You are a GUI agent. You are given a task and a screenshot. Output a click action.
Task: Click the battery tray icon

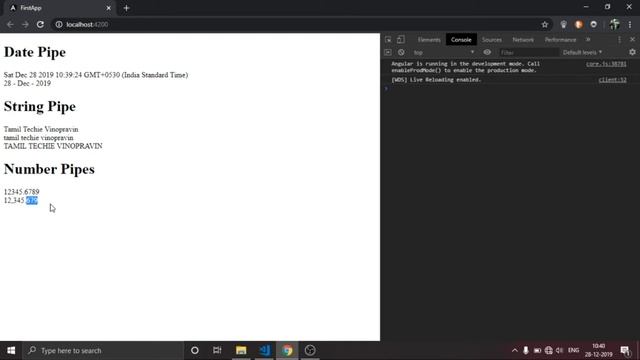point(537,350)
